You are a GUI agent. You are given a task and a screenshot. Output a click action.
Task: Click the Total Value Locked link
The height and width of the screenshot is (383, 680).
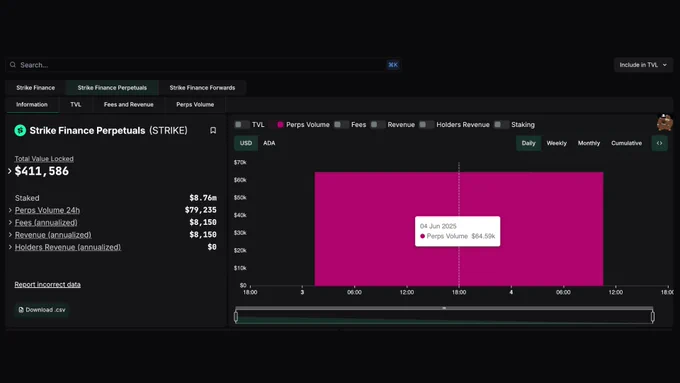pyautogui.click(x=44, y=159)
